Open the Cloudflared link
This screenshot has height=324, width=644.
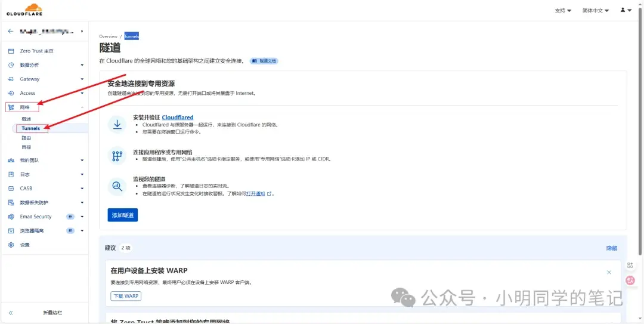point(178,117)
